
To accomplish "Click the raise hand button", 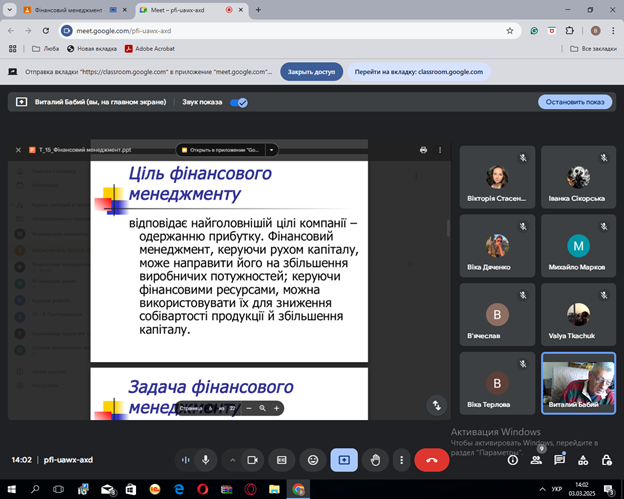I will pos(375,460).
